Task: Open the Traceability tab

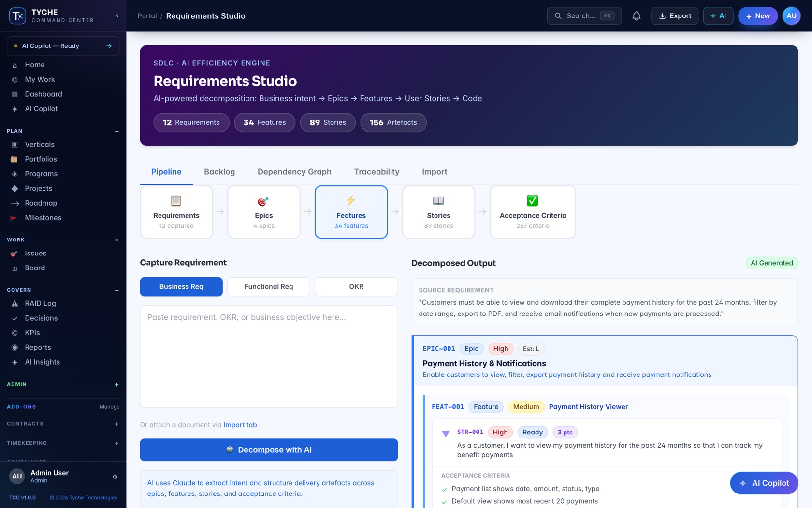Action: point(377,172)
